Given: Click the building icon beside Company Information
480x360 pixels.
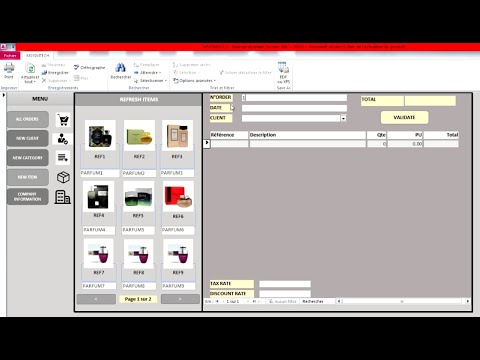Looking at the screenshot, I should (x=63, y=197).
